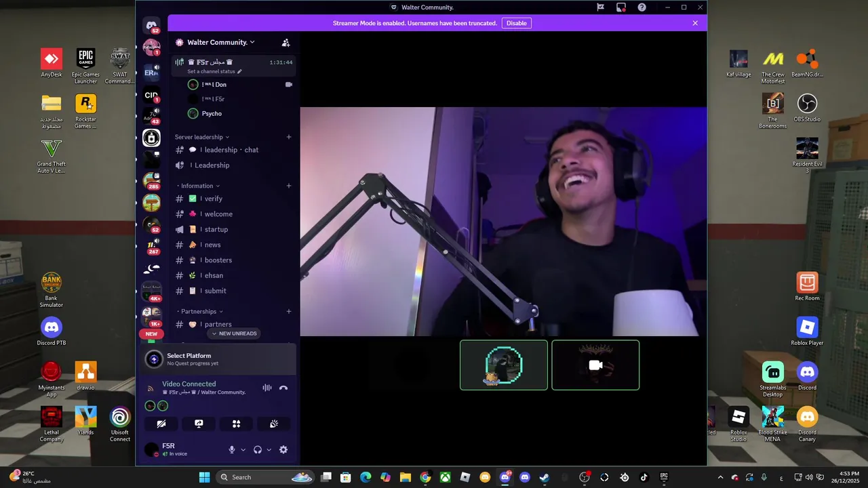Select Psycho in voice channel list

click(239, 114)
